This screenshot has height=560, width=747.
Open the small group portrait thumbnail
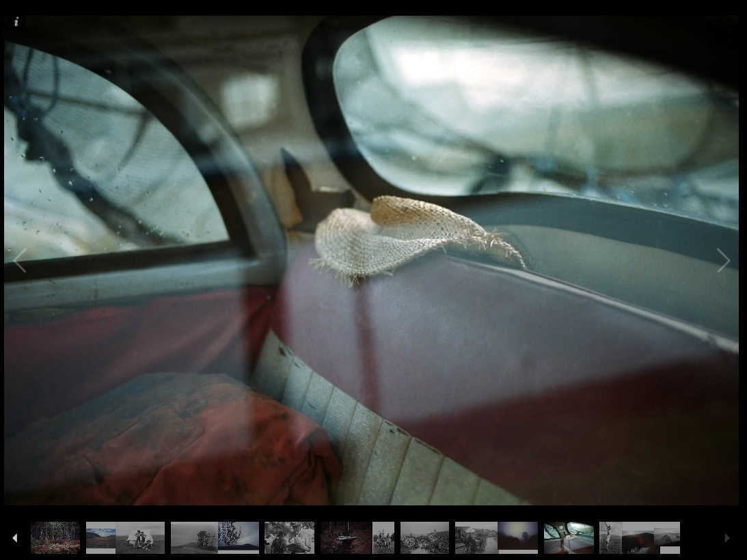[383, 537]
